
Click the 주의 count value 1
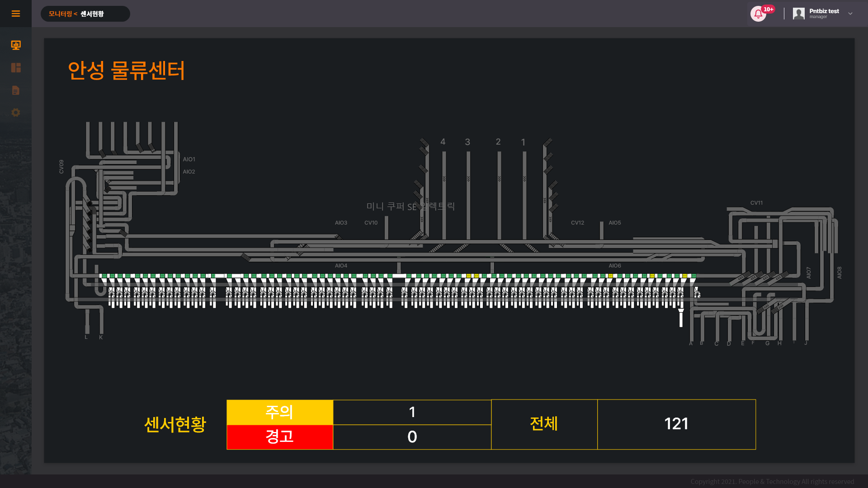(x=412, y=412)
